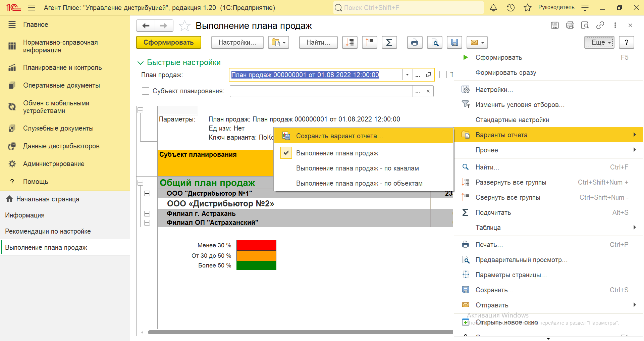Collapse Общий план продаж group
This screenshot has height=341, width=644.
141,183
